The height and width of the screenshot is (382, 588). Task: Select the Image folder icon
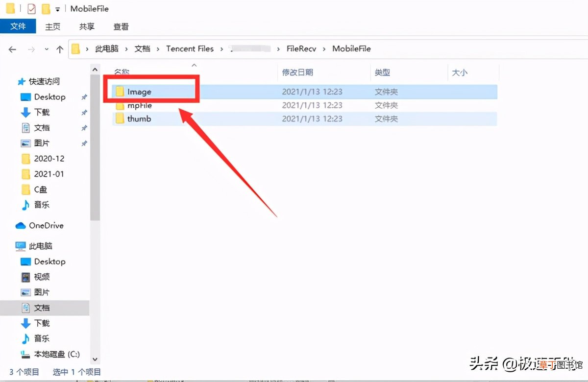point(120,92)
